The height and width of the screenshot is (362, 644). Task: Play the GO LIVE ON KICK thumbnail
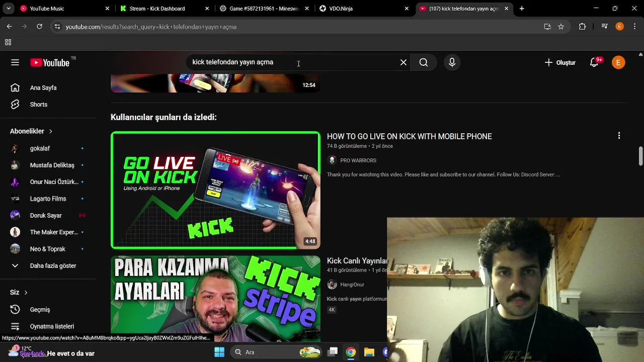point(215,190)
